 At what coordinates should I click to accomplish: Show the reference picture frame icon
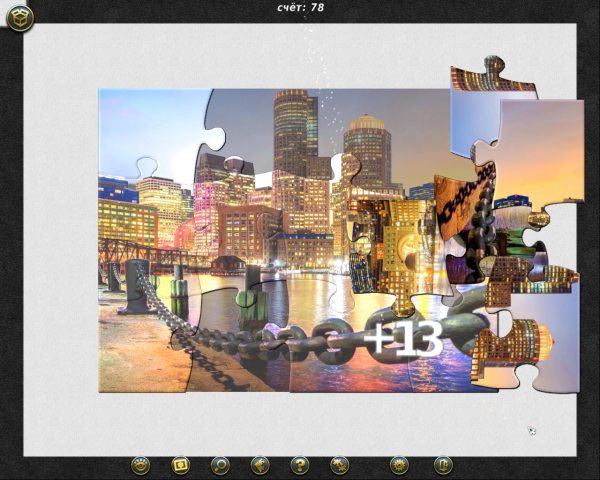[x=180, y=465]
